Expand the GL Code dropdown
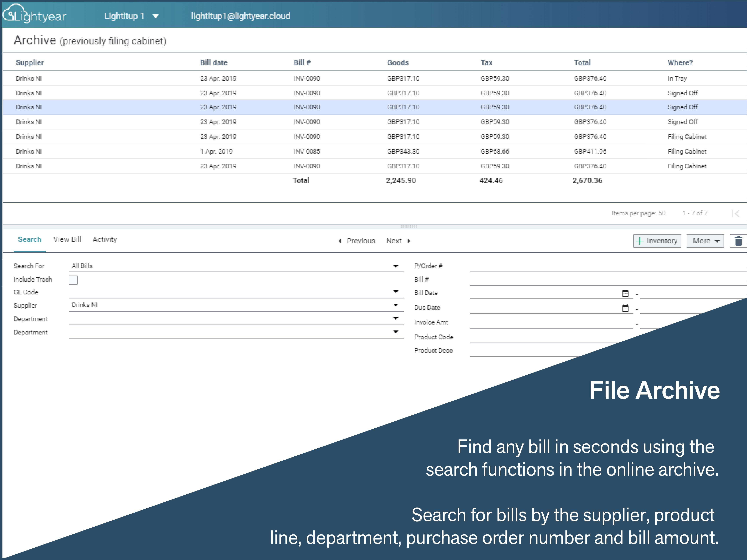 (396, 292)
